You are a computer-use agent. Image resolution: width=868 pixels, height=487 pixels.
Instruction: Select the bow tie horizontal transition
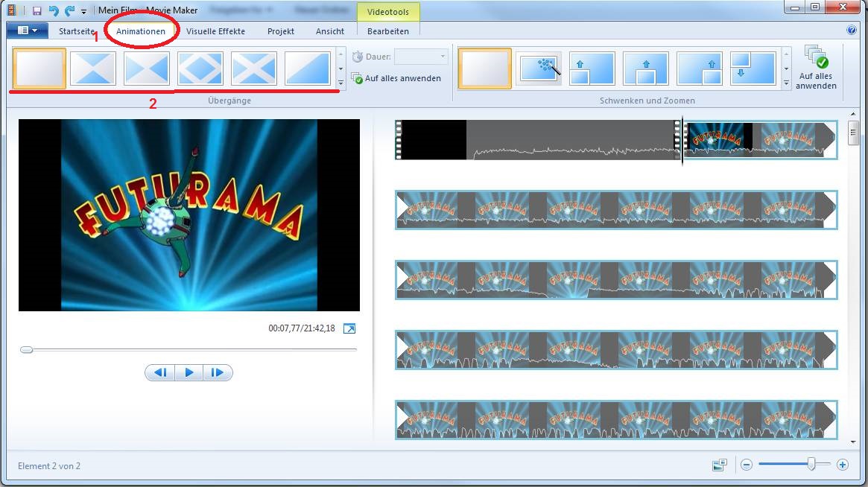[x=147, y=69]
